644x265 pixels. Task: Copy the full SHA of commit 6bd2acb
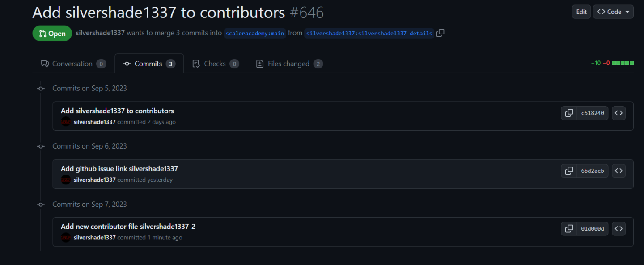[569, 171]
